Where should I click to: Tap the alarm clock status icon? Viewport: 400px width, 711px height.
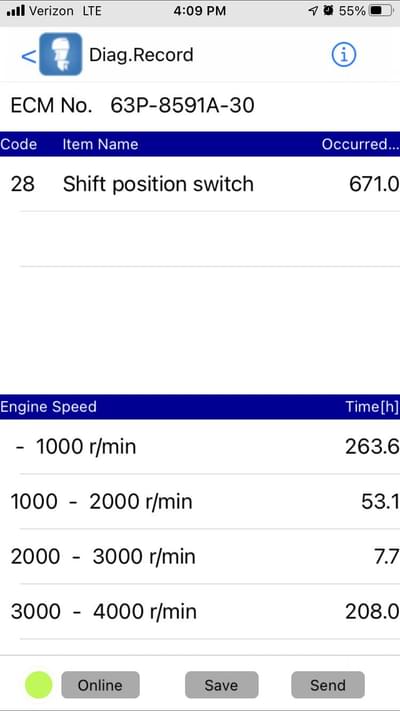(x=328, y=11)
